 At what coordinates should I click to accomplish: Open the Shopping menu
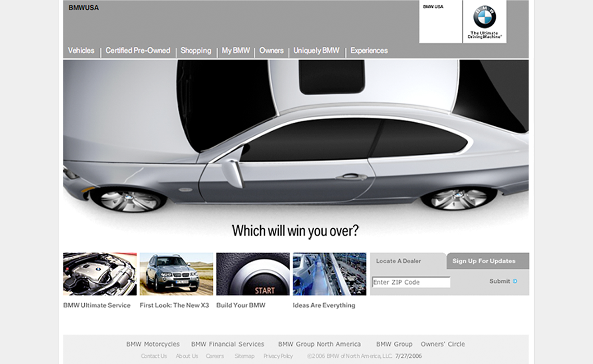(196, 50)
